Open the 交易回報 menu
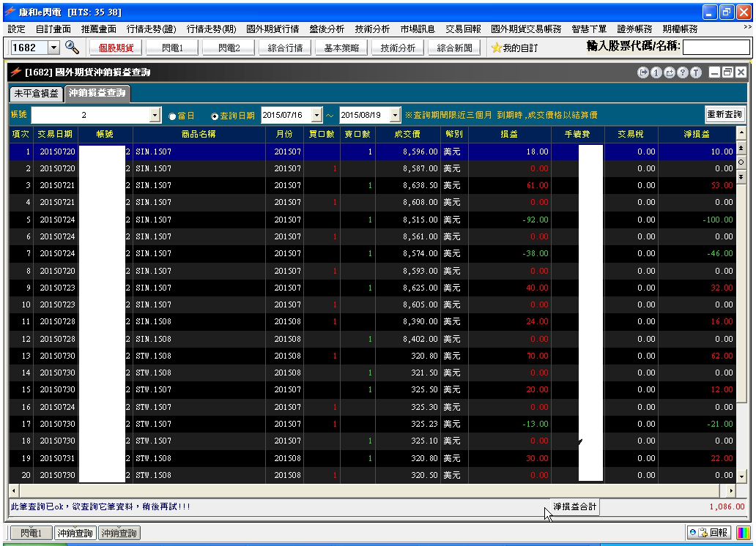The width and height of the screenshot is (756, 546). [463, 29]
